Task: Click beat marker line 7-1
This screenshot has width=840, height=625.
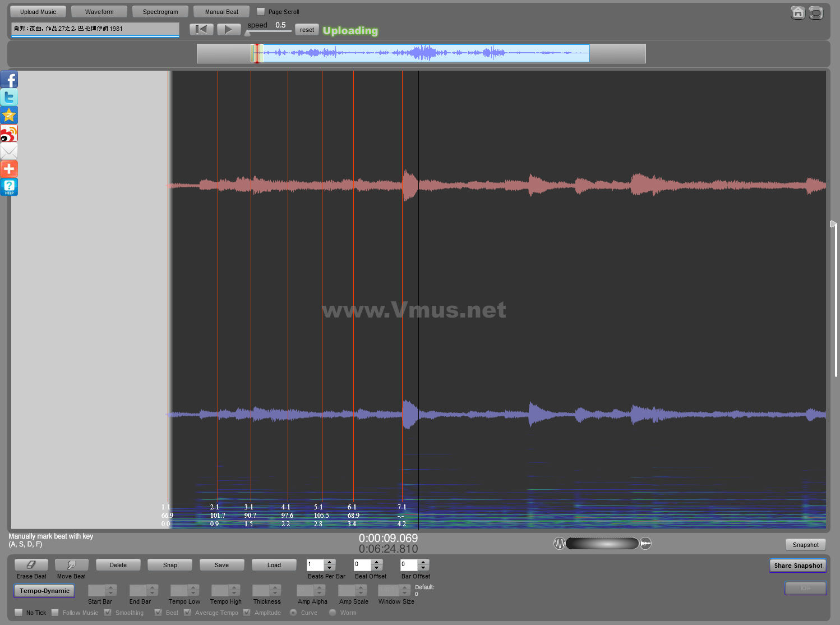Action: (x=402, y=286)
